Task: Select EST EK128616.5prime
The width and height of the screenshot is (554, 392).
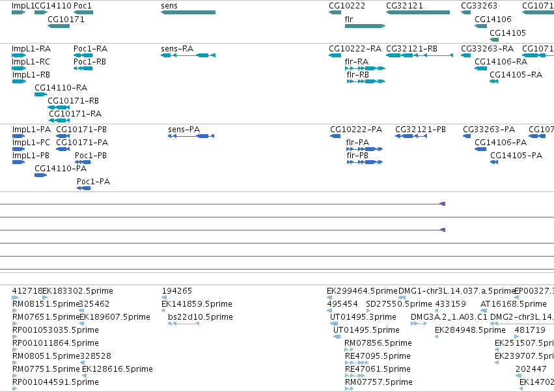Action: coord(117,369)
